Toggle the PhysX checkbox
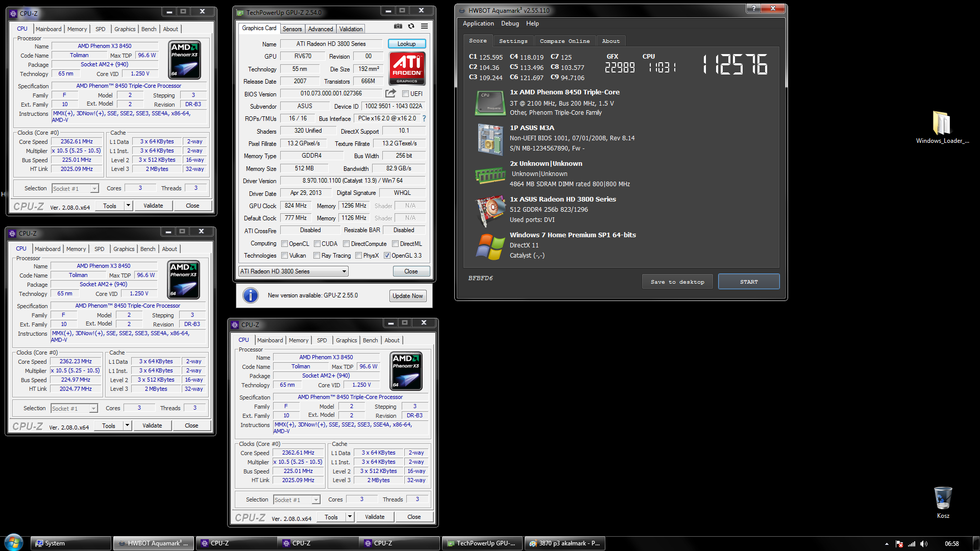 [x=358, y=256]
